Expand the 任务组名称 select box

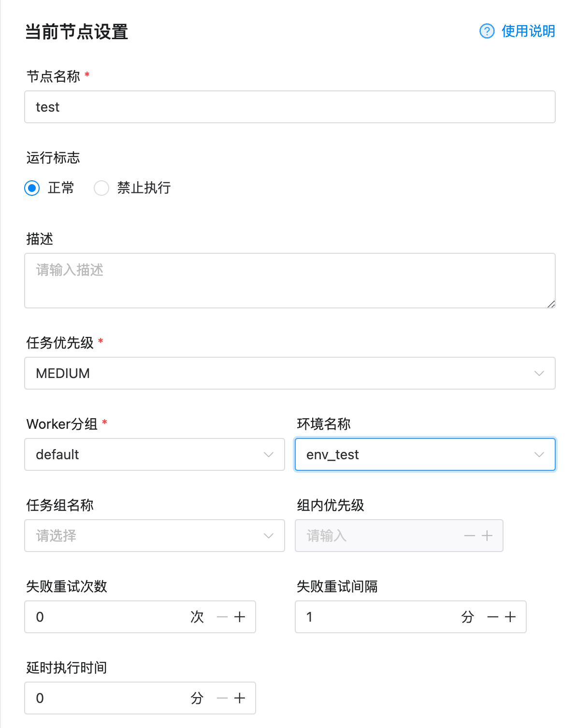(x=155, y=536)
